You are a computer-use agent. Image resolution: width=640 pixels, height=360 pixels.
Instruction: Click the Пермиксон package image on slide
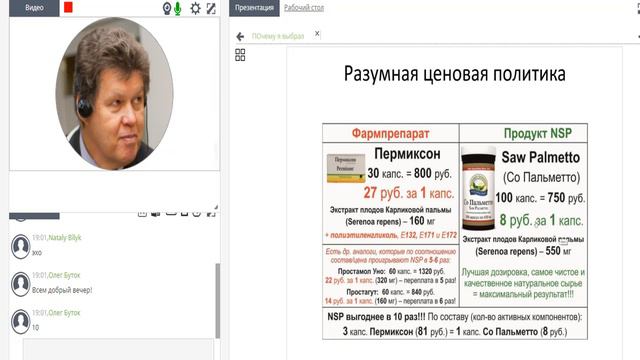[x=346, y=168]
